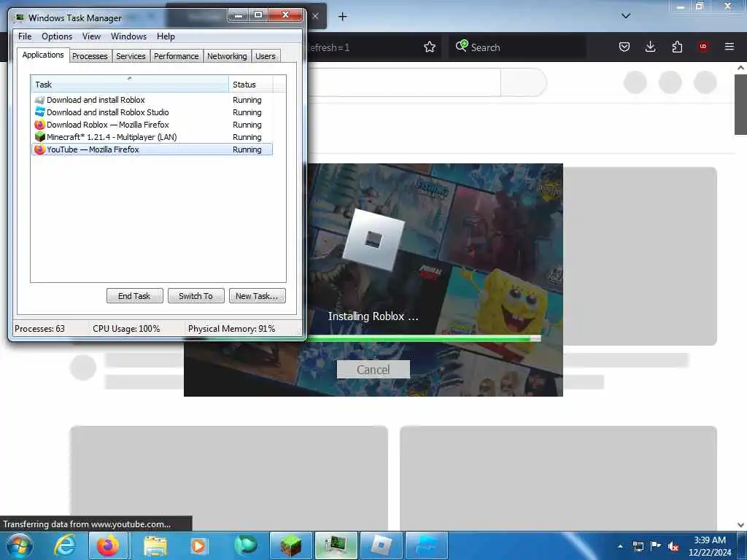Click Physical Memory: 91% in status bar

(231, 329)
